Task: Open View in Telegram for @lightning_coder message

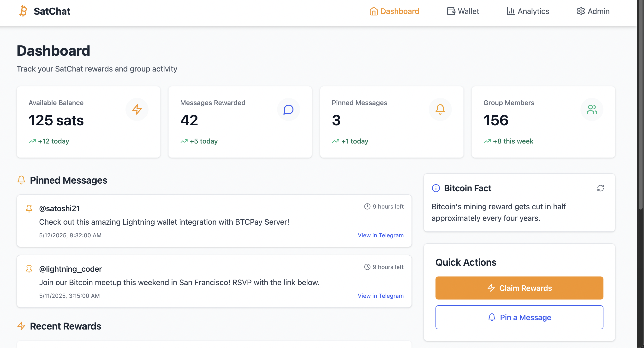Action: tap(381, 296)
